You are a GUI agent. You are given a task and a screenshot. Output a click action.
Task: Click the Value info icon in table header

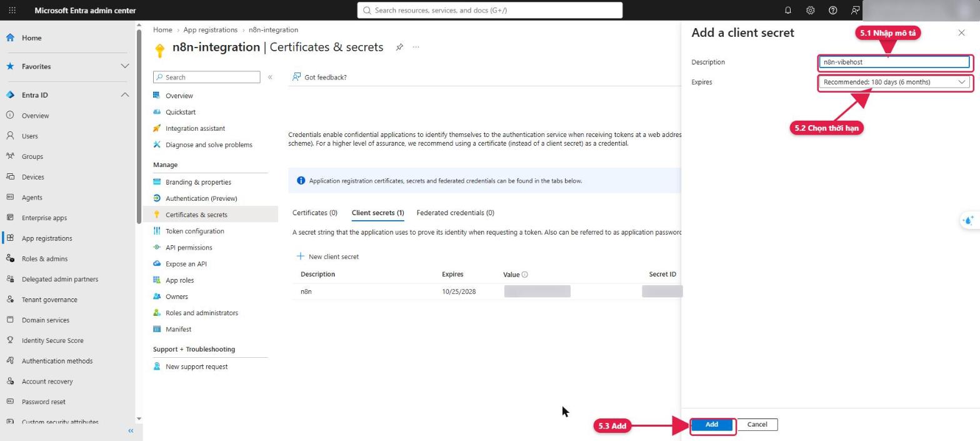pos(525,275)
